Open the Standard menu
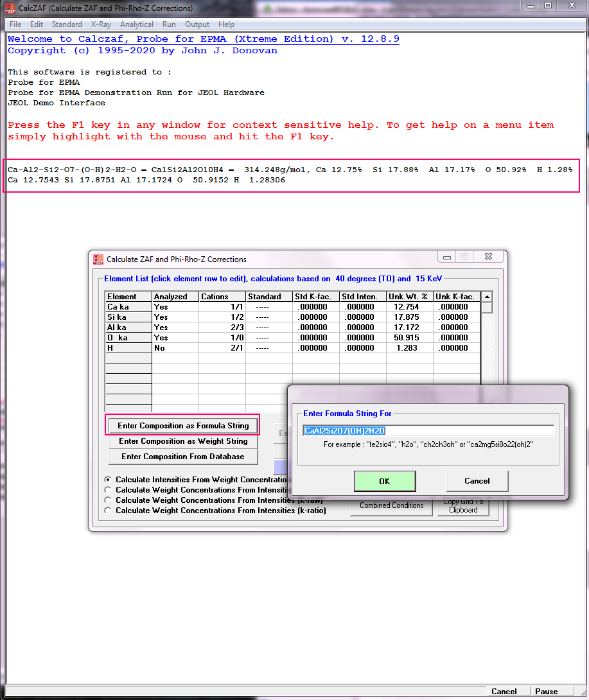Viewport: 589px width, 700px height. (67, 24)
